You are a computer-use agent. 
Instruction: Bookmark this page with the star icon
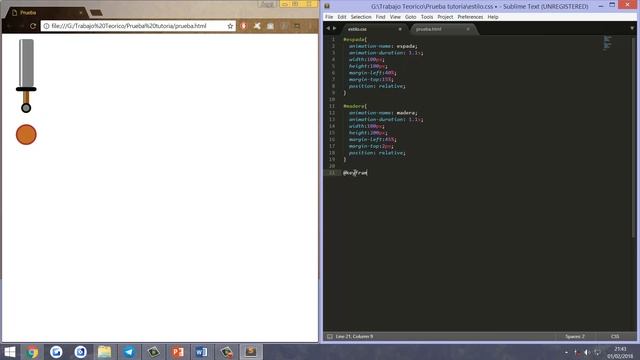pyautogui.click(x=230, y=26)
